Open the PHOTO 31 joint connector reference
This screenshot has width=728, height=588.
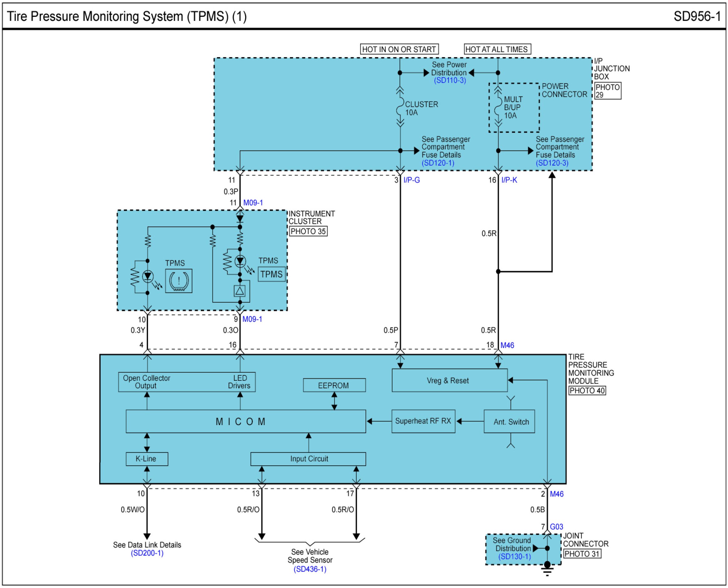(x=582, y=554)
